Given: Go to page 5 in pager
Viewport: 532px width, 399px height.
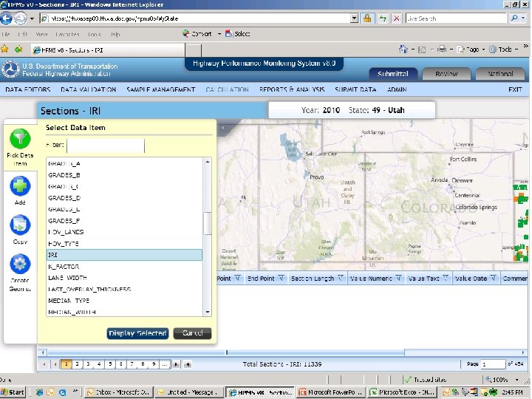Looking at the screenshot, I should [110, 364].
